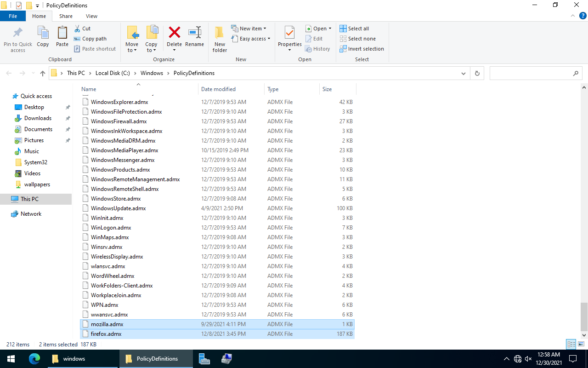Viewport: 588px width, 368px height.
Task: Switch to details view toggle
Action: 571,344
